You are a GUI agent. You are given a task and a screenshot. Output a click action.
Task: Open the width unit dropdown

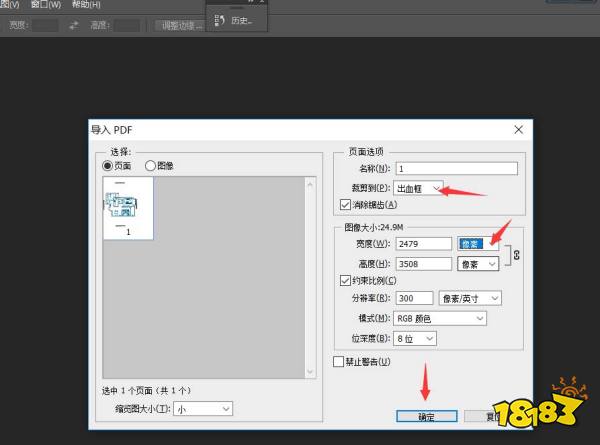(x=478, y=243)
